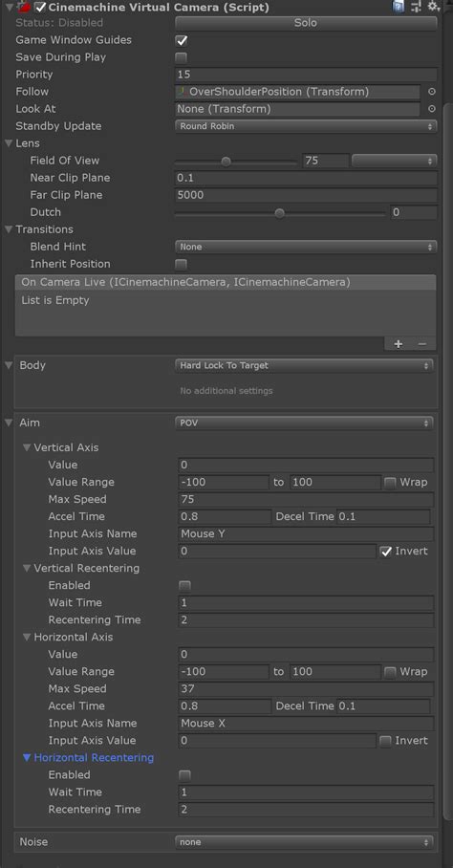Image resolution: width=453 pixels, height=868 pixels.
Task: Click Horizontal Recentering Time field
Action: click(x=306, y=810)
